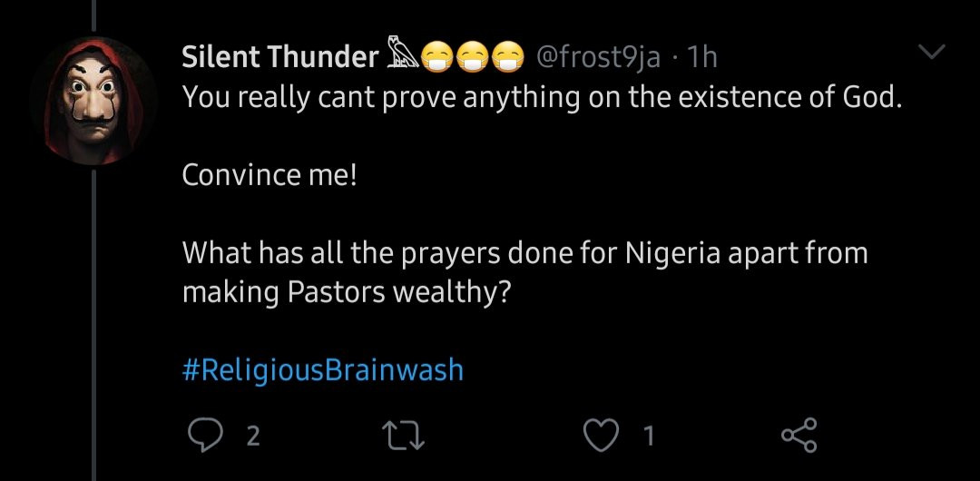Viewport: 980px width, 481px height.
Task: Open the share icon on the tweet
Action: (799, 437)
